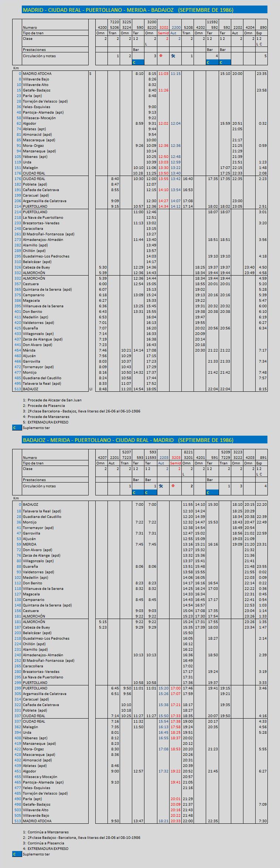Click the blue C cell under train 590
Image resolution: width=280 pixels, height=868 pixels.
point(139,62)
